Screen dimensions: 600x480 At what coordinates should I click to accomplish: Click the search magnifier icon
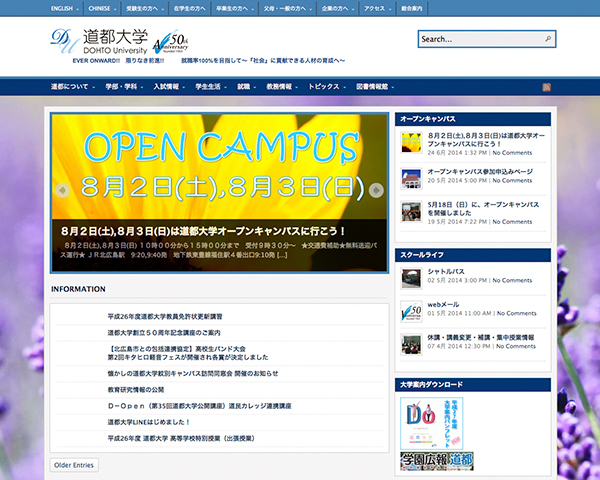tap(549, 40)
